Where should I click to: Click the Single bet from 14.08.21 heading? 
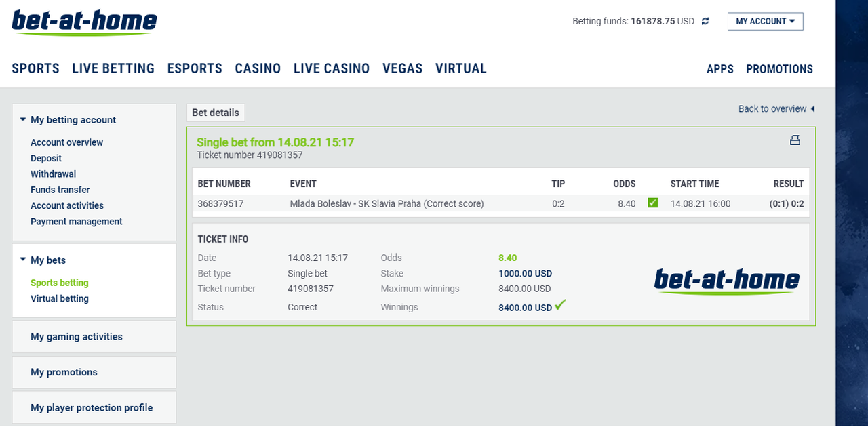[275, 142]
